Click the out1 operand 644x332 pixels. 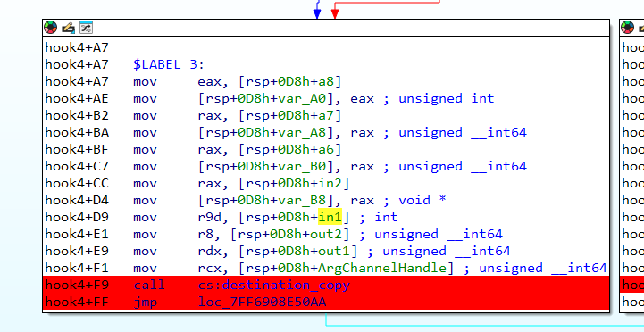(x=341, y=251)
